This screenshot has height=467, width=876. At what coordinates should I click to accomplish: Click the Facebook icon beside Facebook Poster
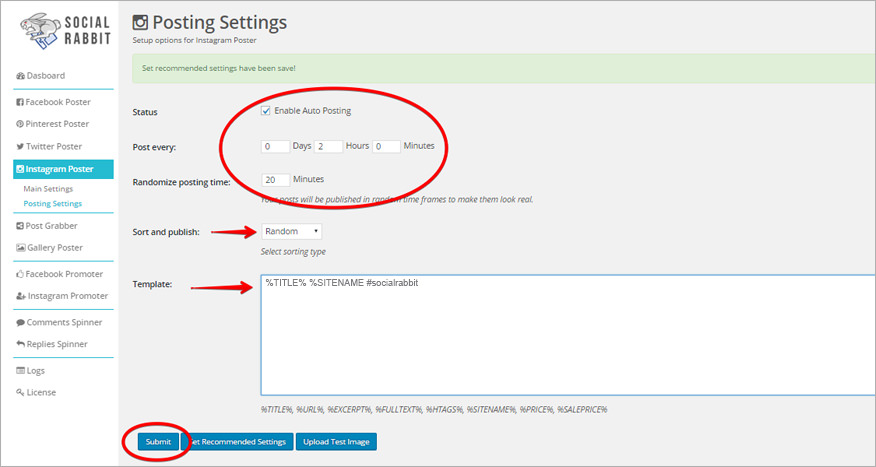[x=20, y=102]
